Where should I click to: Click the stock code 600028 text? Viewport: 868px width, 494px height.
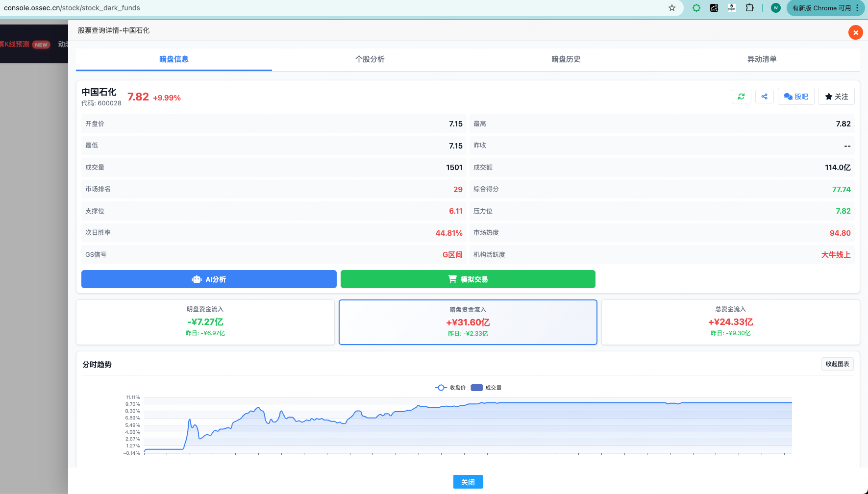coord(101,103)
